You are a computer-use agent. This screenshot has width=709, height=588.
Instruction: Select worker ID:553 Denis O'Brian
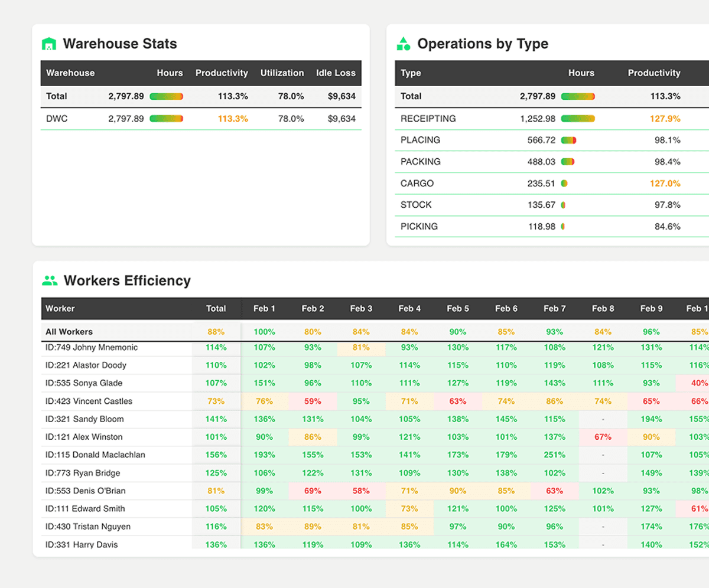[x=85, y=491]
